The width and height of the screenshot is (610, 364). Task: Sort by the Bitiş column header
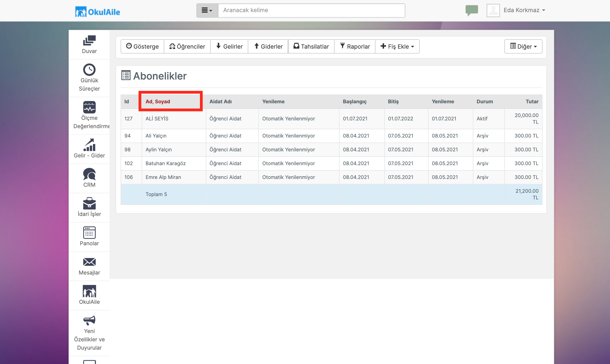pos(393,101)
